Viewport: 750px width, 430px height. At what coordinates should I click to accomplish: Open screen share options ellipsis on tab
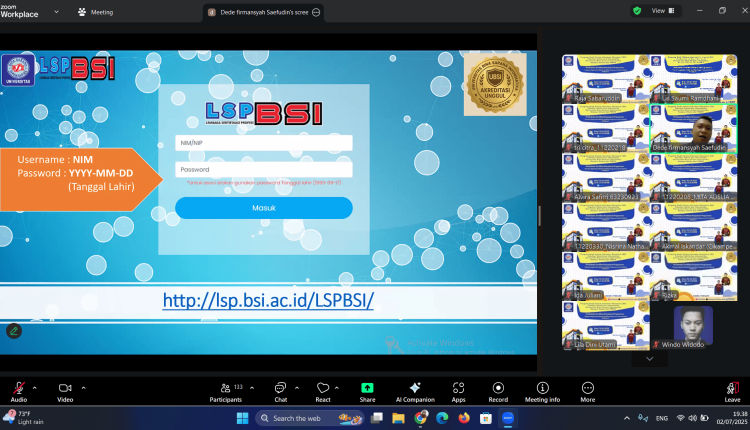(316, 12)
